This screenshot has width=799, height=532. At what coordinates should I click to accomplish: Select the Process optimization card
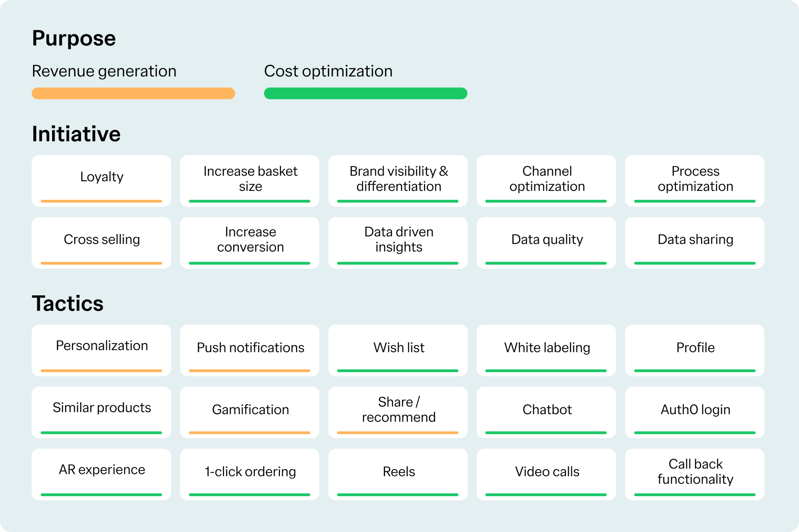[695, 181]
